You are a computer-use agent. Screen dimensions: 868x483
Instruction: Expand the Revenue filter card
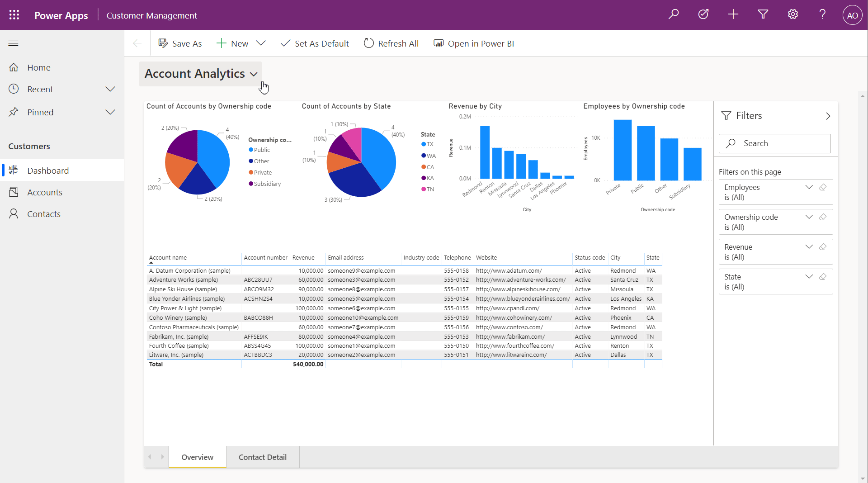(x=809, y=247)
